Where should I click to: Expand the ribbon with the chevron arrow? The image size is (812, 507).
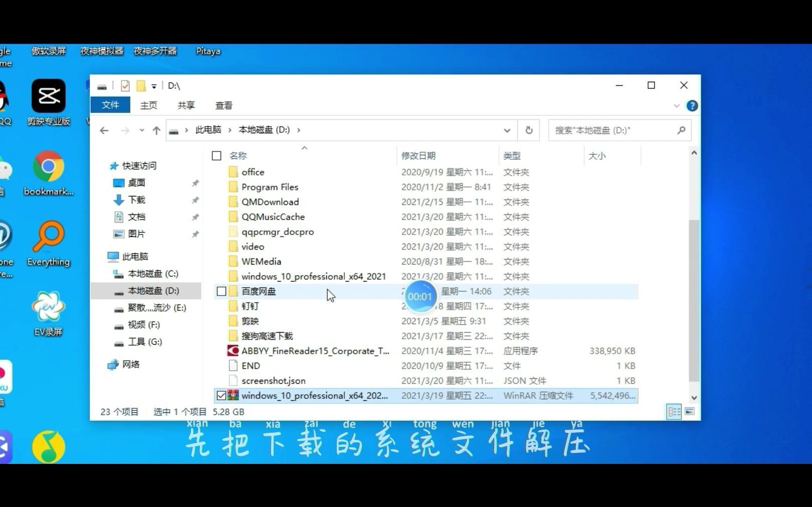tap(677, 106)
